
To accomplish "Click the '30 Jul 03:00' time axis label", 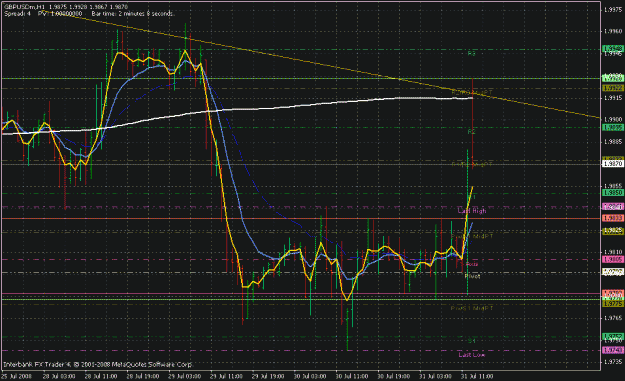I will 310,376.
